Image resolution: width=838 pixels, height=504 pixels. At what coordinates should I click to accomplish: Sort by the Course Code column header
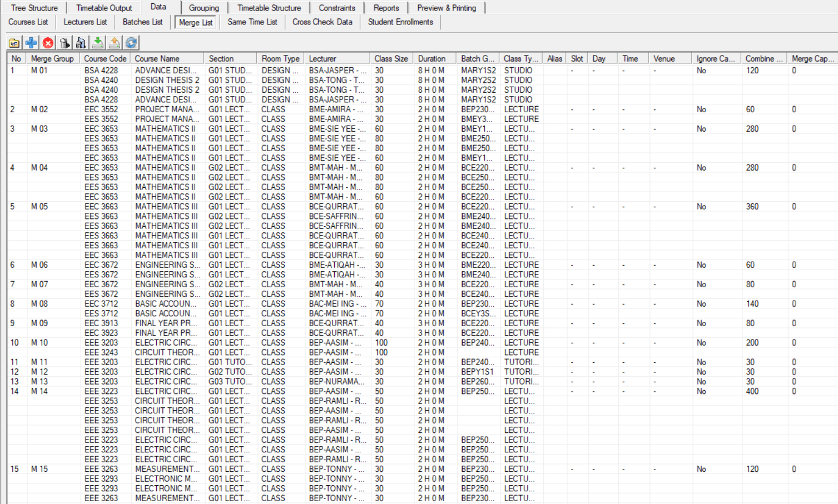point(105,58)
